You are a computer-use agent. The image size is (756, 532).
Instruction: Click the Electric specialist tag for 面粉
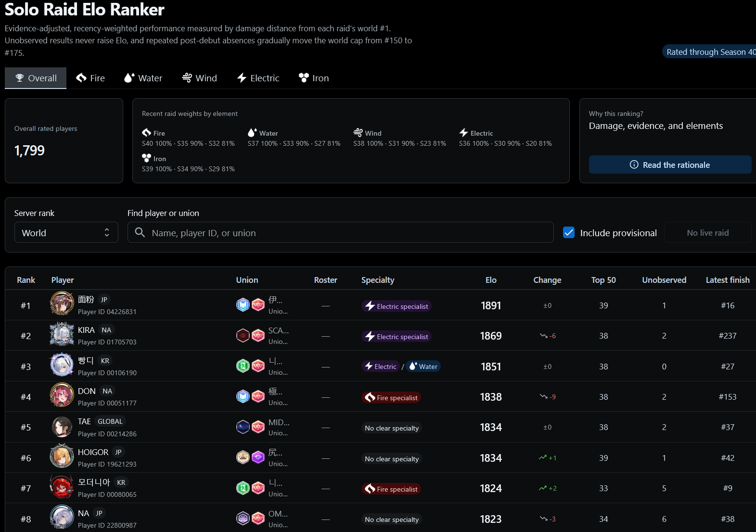[x=397, y=306]
